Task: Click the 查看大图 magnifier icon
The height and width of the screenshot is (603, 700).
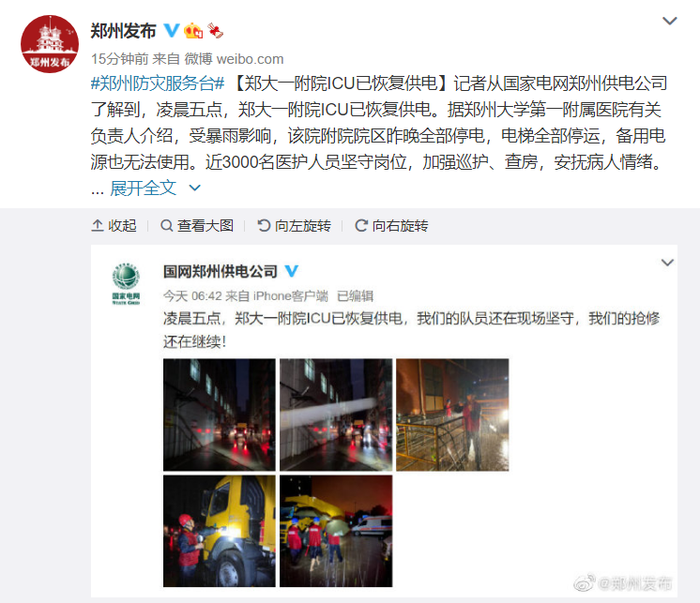Action: point(166,226)
